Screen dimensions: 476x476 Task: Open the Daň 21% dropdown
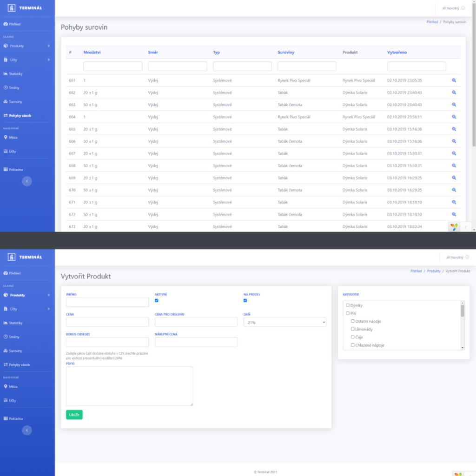pyautogui.click(x=284, y=322)
